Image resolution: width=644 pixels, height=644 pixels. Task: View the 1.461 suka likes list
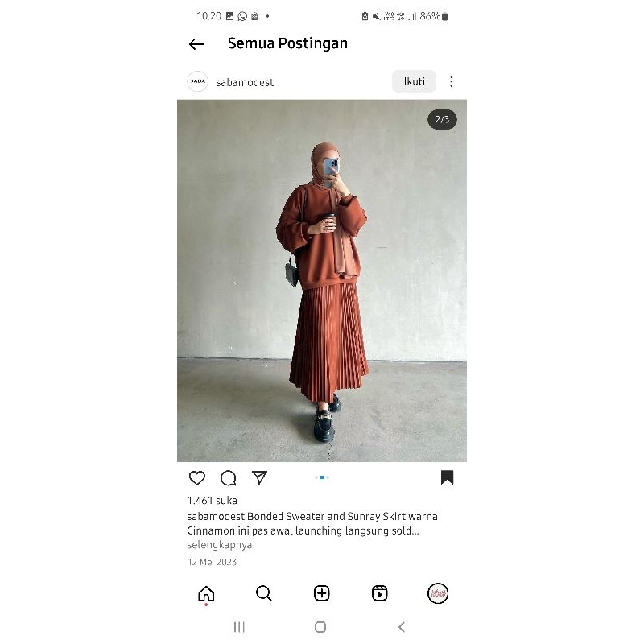[213, 501]
